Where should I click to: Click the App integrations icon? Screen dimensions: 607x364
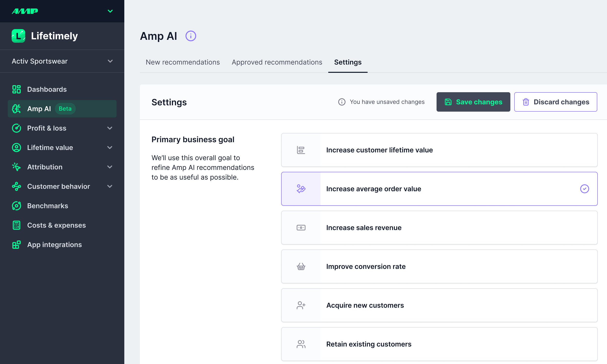pos(17,245)
